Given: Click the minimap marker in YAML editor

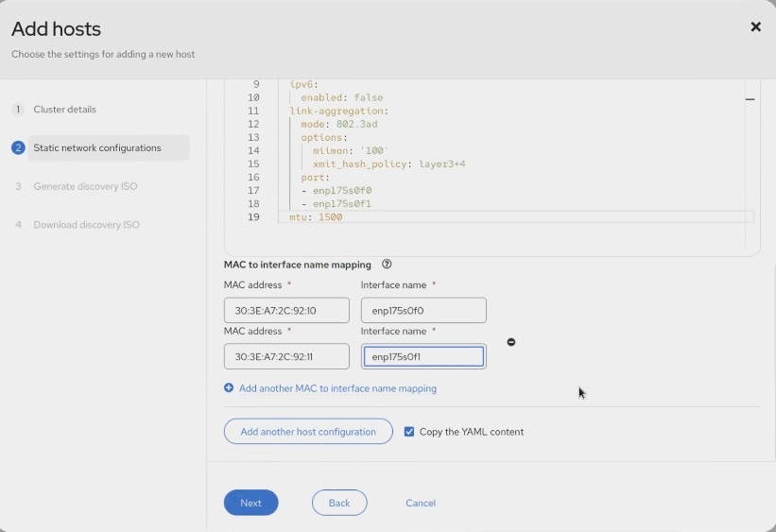Looking at the screenshot, I should 750,99.
